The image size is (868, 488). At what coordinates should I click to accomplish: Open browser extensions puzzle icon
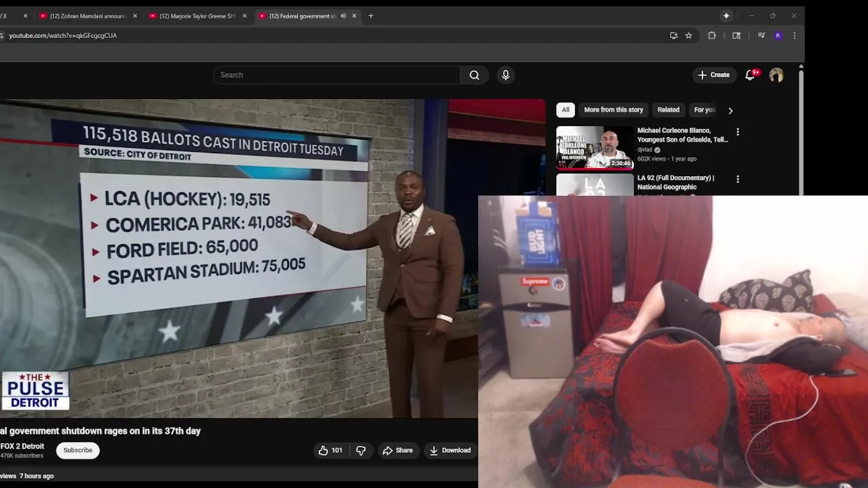[711, 35]
